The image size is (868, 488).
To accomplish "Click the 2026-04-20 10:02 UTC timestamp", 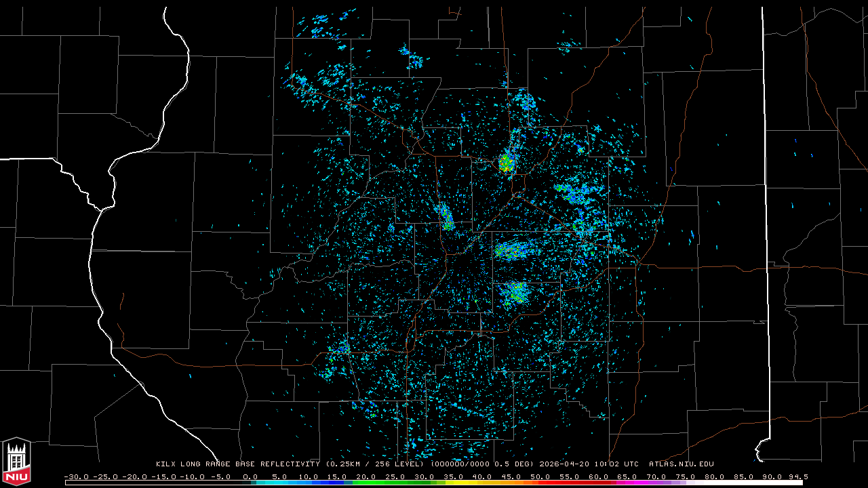I will pos(589,464).
